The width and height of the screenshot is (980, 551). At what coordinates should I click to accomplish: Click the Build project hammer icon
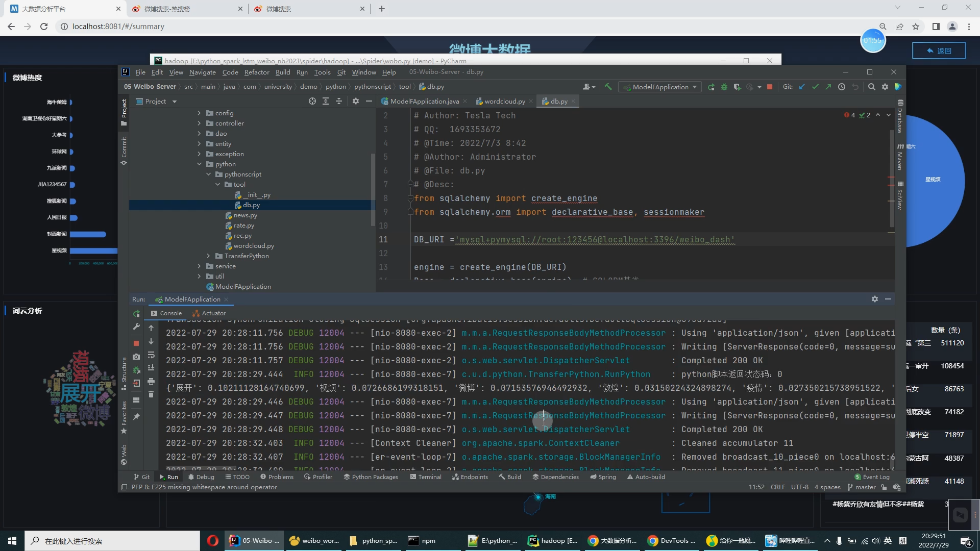[608, 87]
